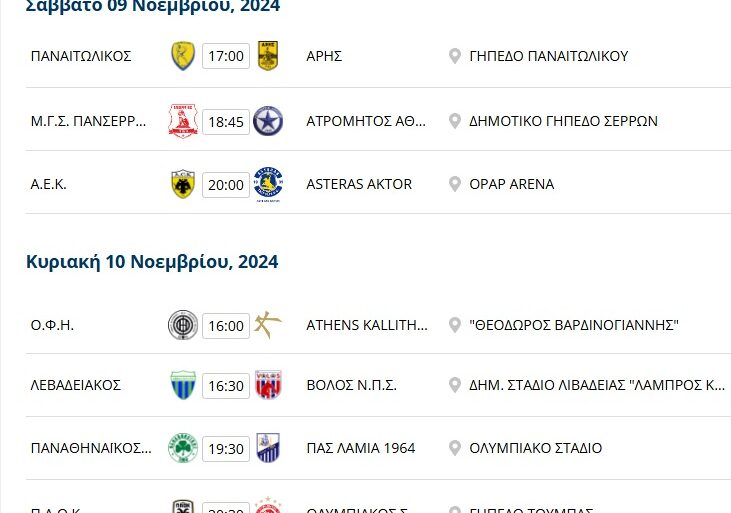Click the Panserraikos red crest icon
731x513 pixels.
(x=183, y=121)
